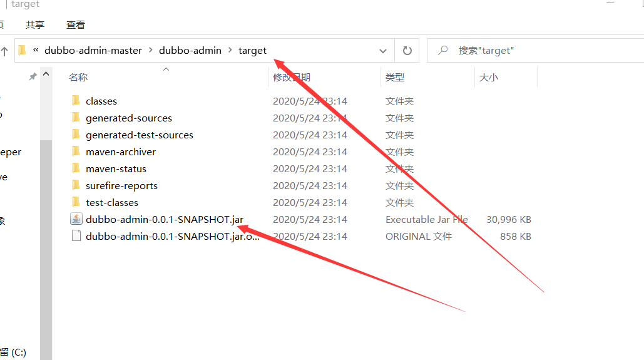Expand the chevron after dubbo-admin-master
The width and height of the screenshot is (644, 360).
[x=151, y=50]
